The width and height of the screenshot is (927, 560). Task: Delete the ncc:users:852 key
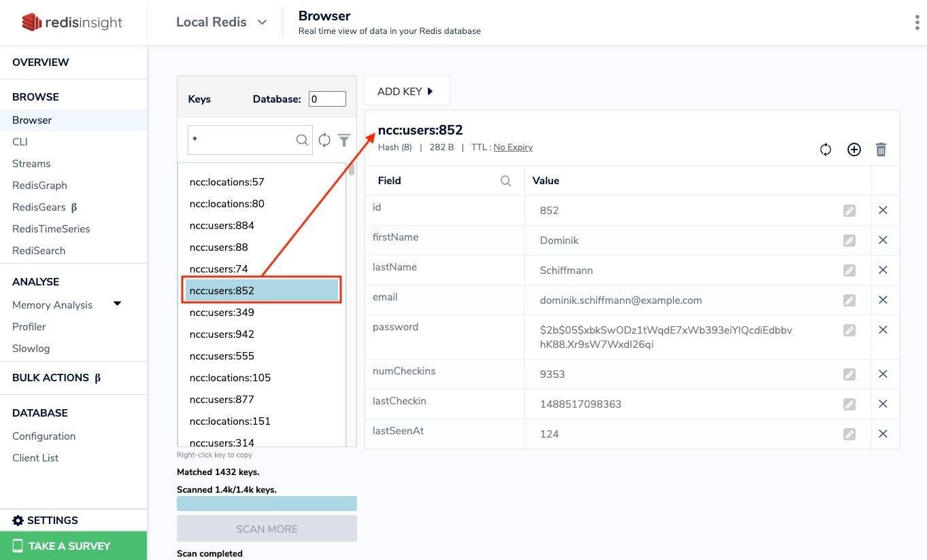coord(881,150)
